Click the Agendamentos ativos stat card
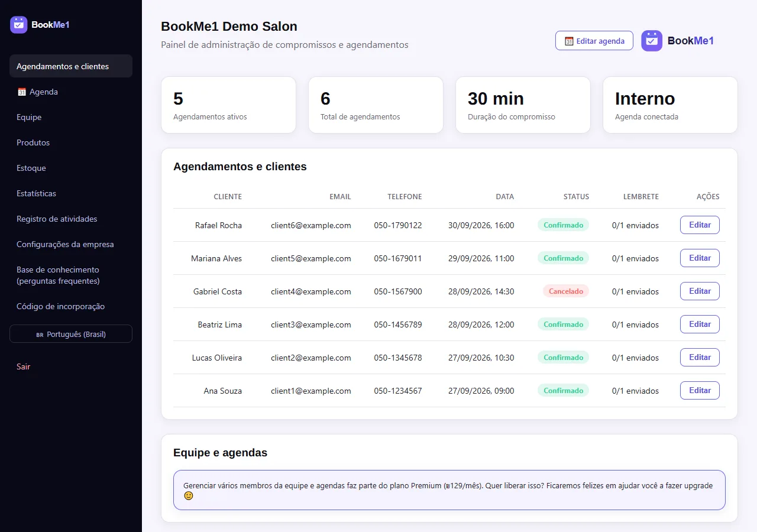 [228, 105]
